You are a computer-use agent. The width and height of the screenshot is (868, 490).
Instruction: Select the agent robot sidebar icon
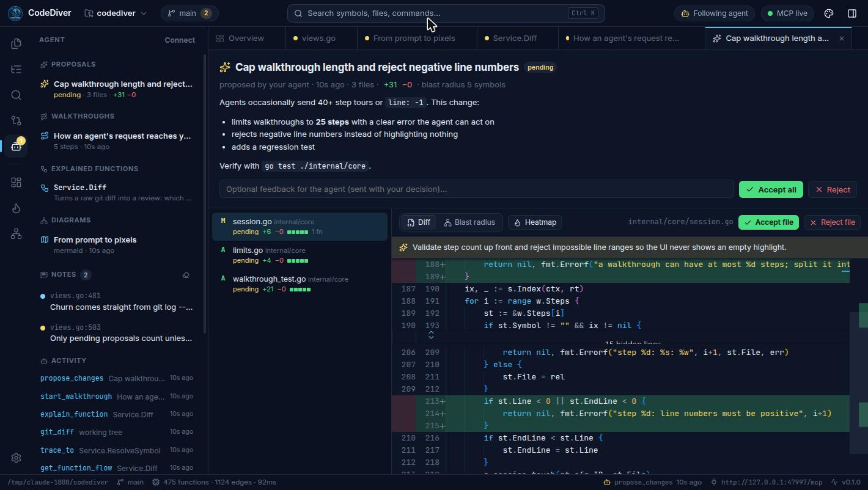pyautogui.click(x=17, y=146)
